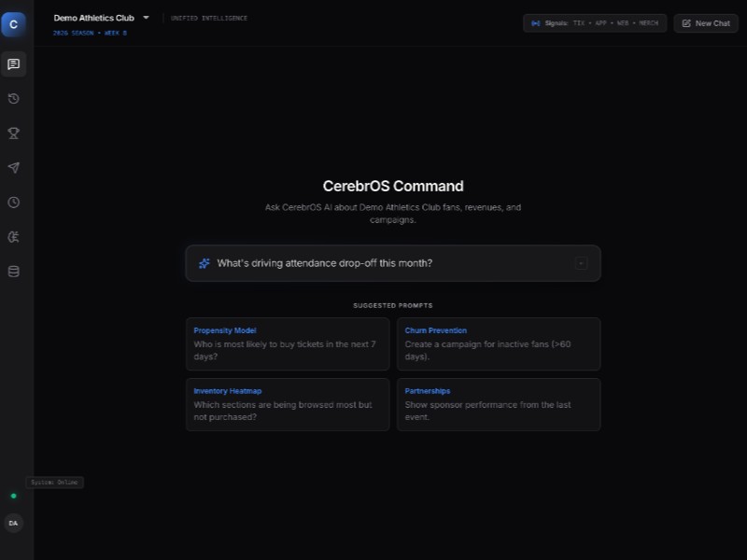Viewport: 747px width, 560px height.
Task: Open the campaigns paper-plane sidebar icon
Action: [13, 167]
